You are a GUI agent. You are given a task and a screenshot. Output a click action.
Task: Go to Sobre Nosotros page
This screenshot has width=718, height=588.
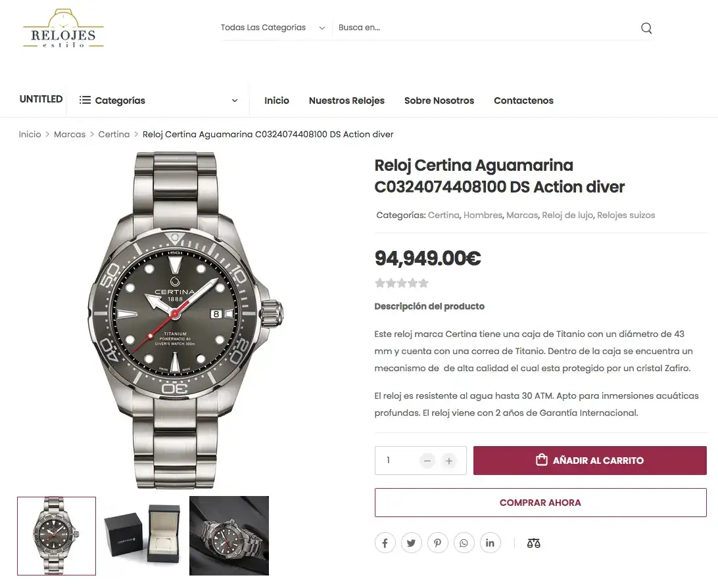click(x=439, y=101)
